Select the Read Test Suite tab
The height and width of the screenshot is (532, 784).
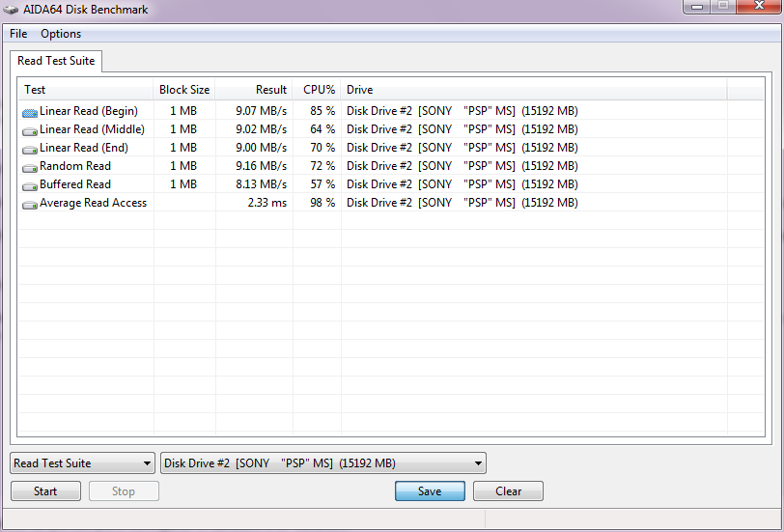pos(56,61)
